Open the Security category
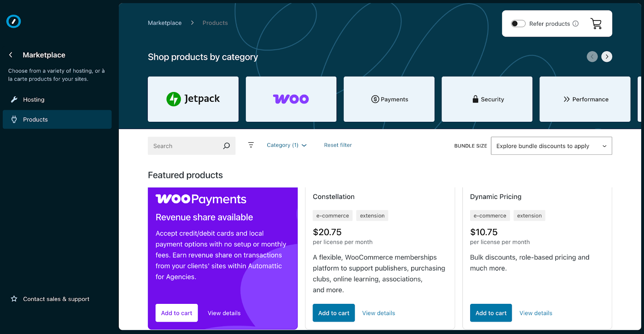This screenshot has height=334, width=644. click(x=486, y=99)
